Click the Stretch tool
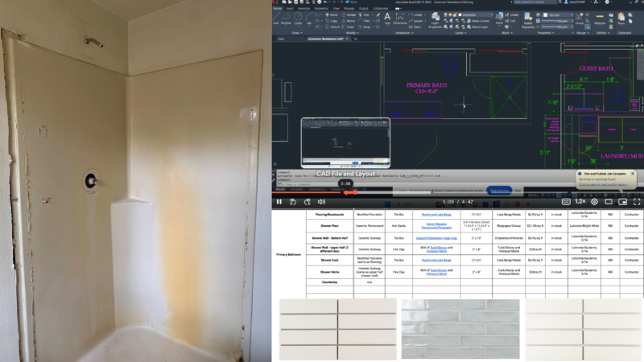This screenshot has height=362, width=644. pyautogui.click(x=332, y=27)
